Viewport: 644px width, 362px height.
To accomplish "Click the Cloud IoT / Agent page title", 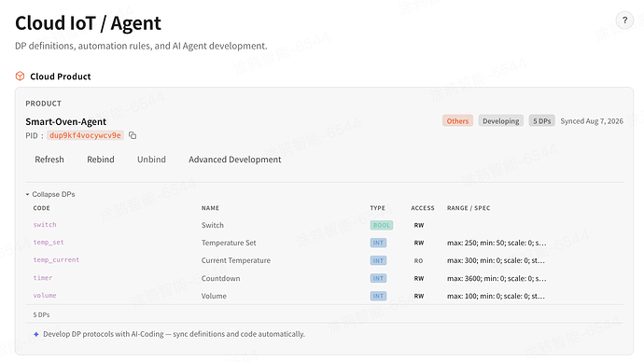I will [88, 23].
